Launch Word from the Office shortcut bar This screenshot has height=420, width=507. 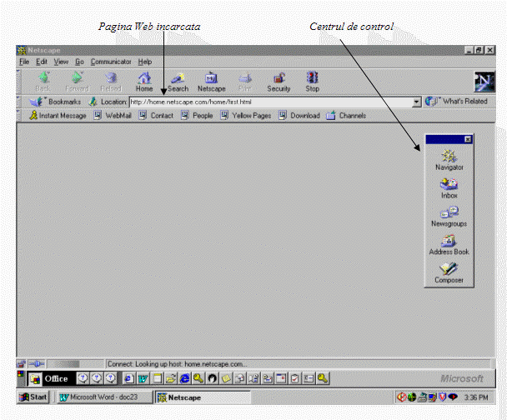[143, 378]
